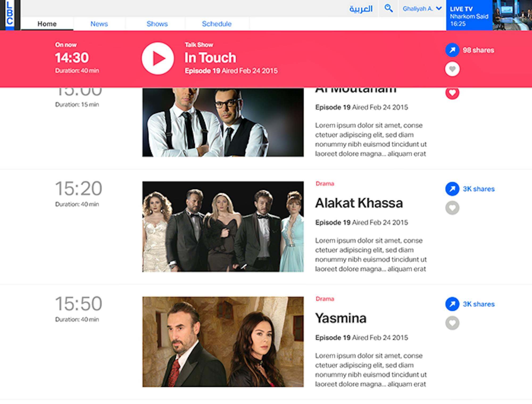The width and height of the screenshot is (532, 404).
Task: Share In Touch via arrow icon
Action: [452, 50]
